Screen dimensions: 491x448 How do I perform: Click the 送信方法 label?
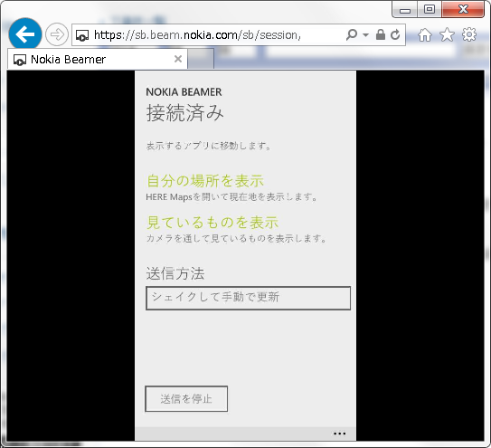[x=175, y=273]
